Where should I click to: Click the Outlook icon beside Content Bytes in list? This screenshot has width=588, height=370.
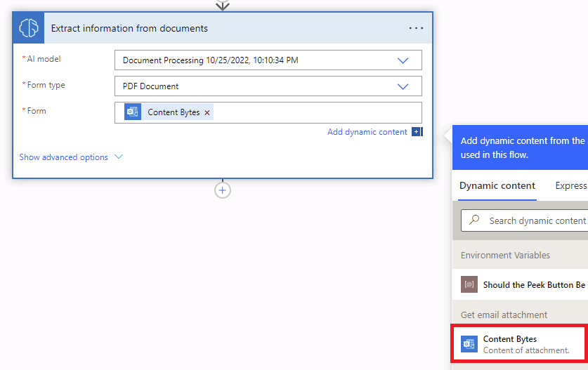coord(469,344)
